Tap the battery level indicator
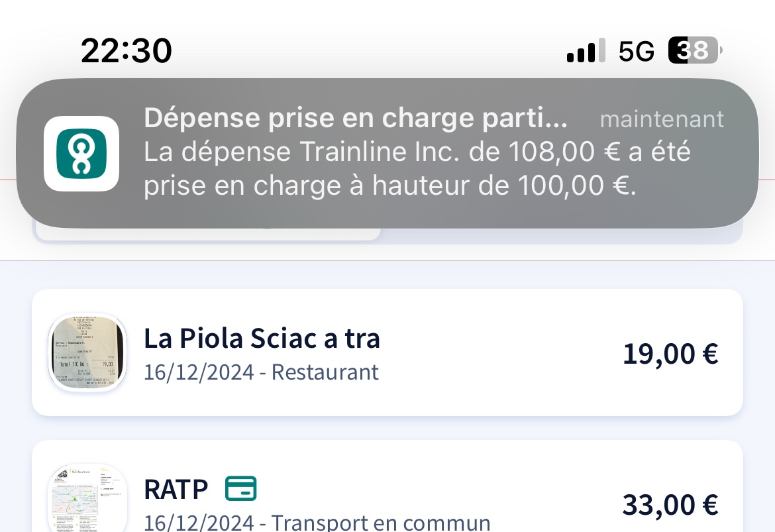Viewport: 775px width, 532px height. click(x=695, y=50)
